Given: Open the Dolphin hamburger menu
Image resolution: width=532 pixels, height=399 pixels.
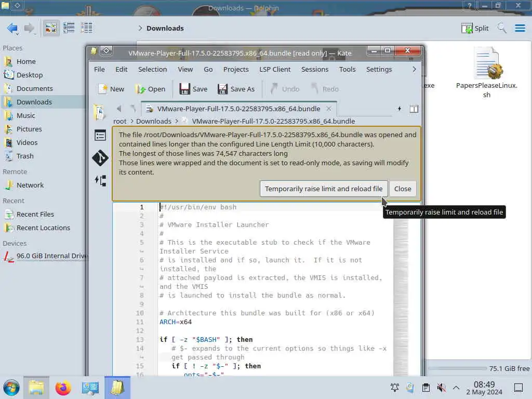Looking at the screenshot, I should [520, 28].
